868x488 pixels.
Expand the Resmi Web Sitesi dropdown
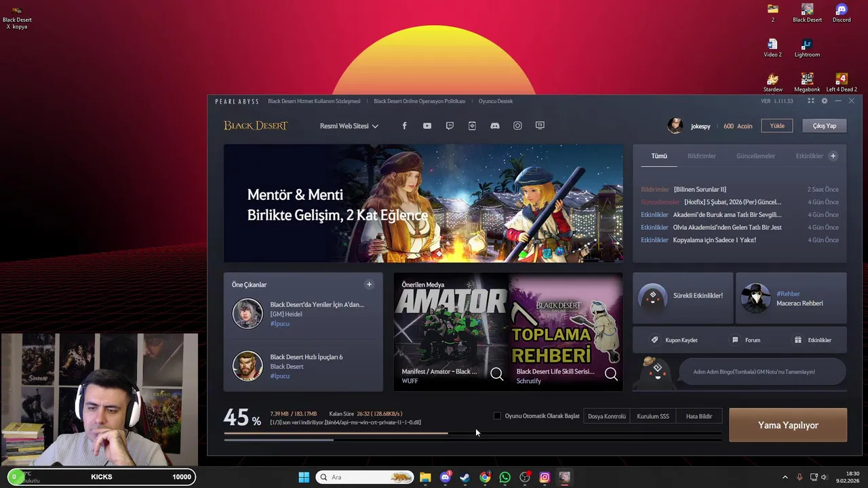[349, 126]
